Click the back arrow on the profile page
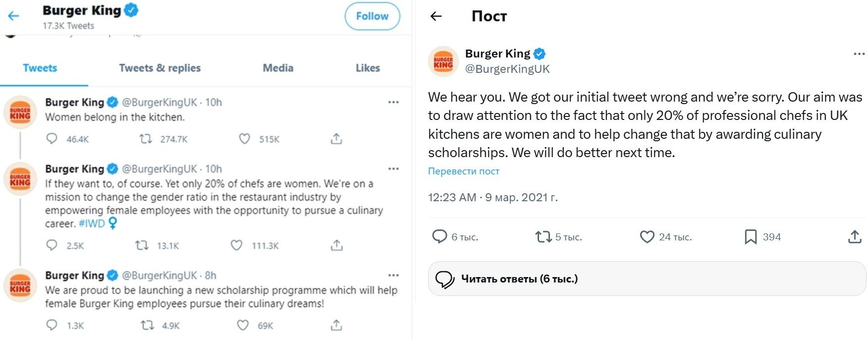Viewport: 868px width, 340px height. click(x=13, y=15)
